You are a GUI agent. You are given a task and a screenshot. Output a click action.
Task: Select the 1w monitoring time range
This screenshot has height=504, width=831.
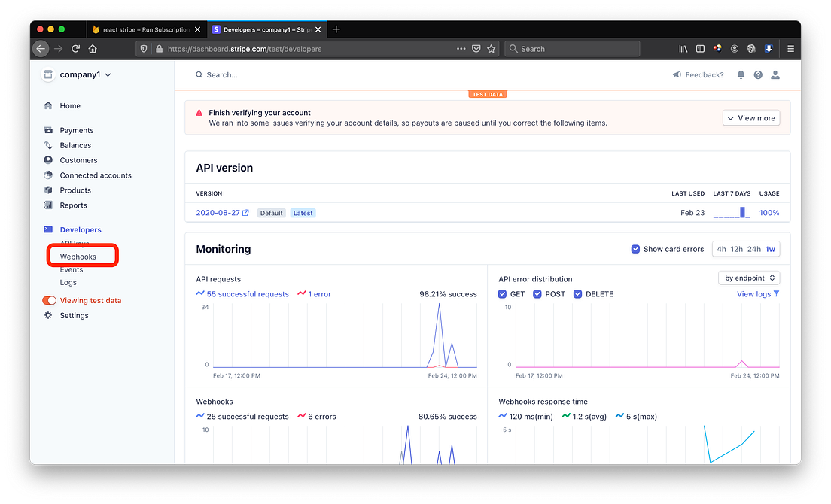(771, 249)
